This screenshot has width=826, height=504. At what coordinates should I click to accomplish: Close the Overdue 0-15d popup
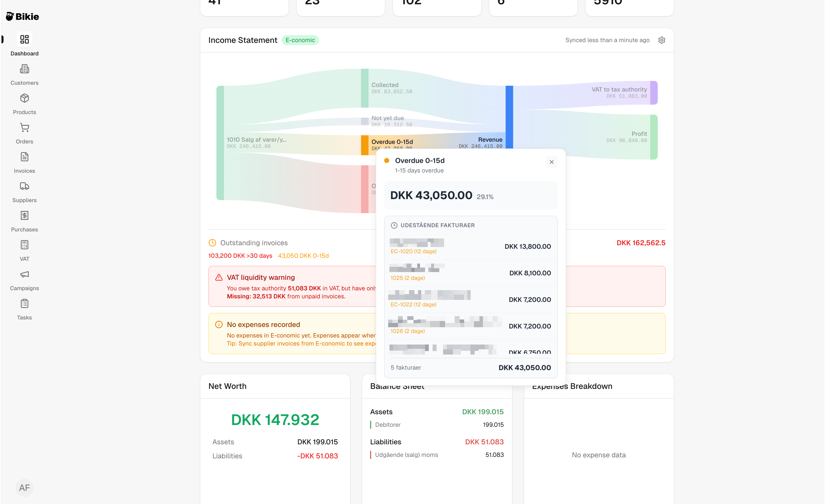551,162
